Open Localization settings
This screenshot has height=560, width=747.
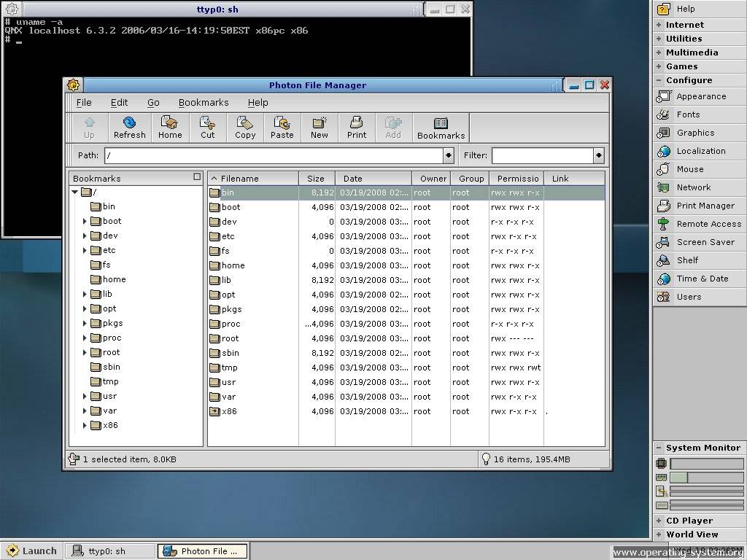[x=700, y=151]
